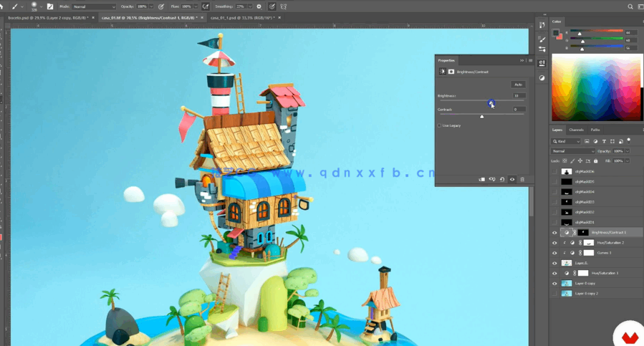The height and width of the screenshot is (346, 644).
Task: Lock position move icon
Action: coord(580,161)
